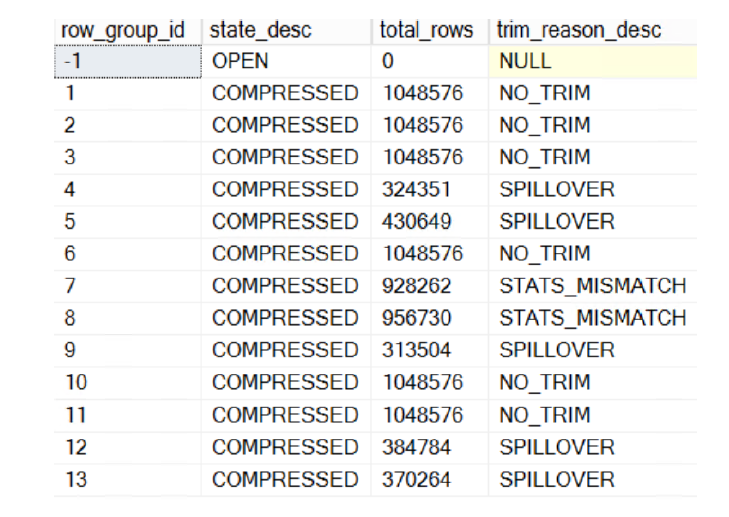Click the STATS_MISMATCH cell in row 8
This screenshot has width=729, height=517.
593,318
